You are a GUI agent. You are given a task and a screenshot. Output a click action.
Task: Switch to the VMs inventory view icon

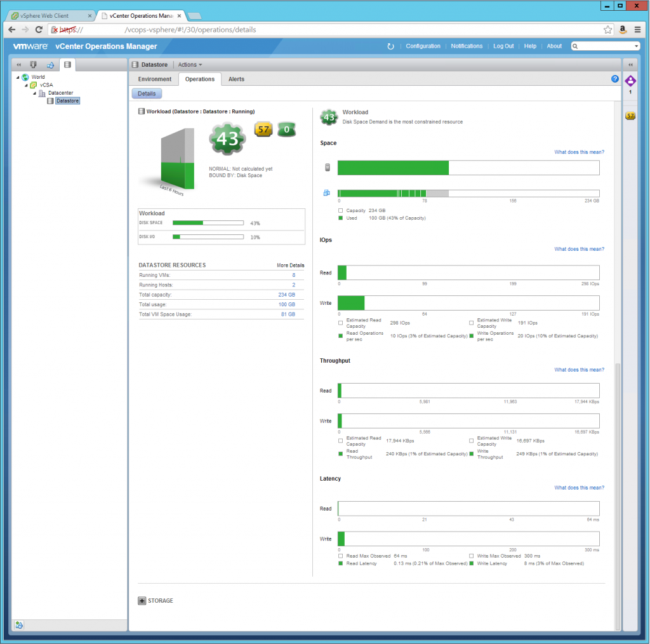[50, 65]
